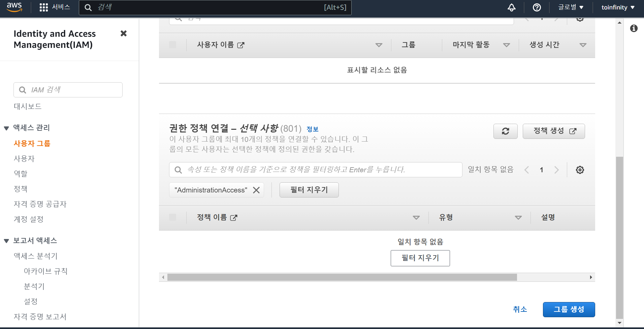
Task: Click the 취소 link
Action: click(x=520, y=309)
